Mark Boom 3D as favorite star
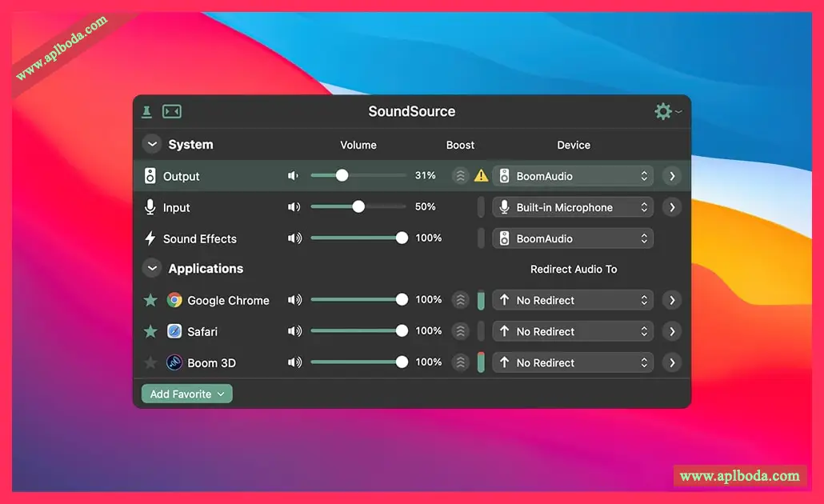 150,362
